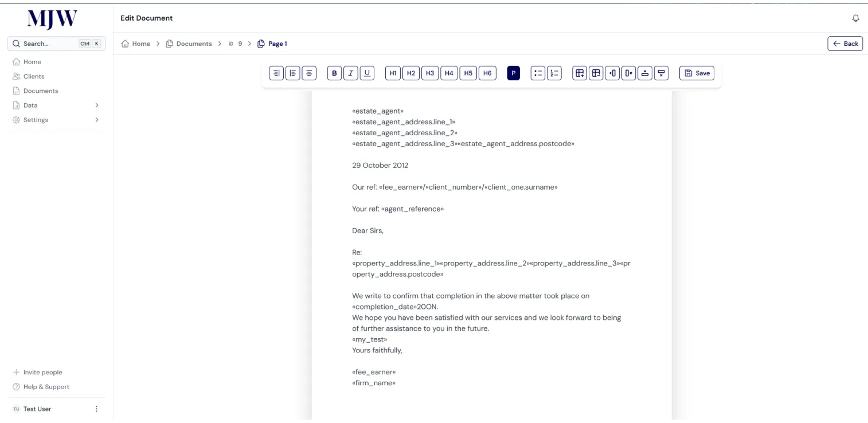The width and height of the screenshot is (868, 423).
Task: Click the Back button
Action: click(x=845, y=44)
